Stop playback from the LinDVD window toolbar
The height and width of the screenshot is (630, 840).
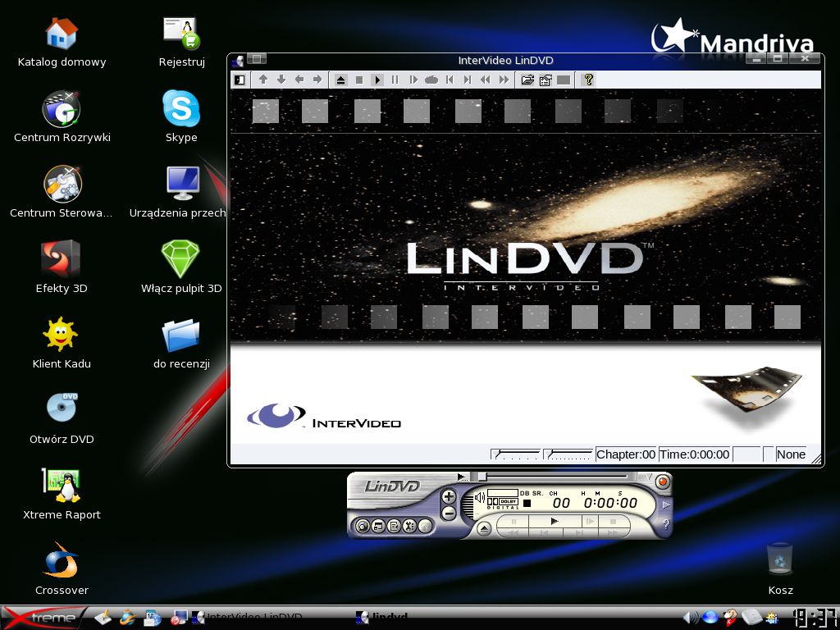pos(359,80)
